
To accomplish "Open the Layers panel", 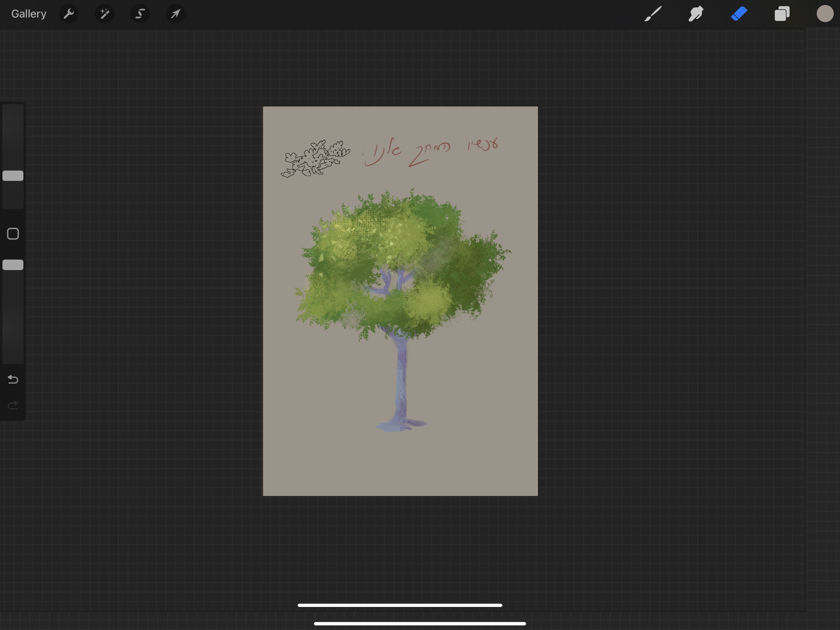I will coord(782,14).
